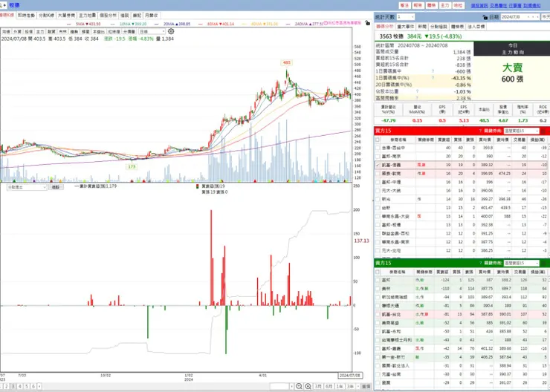Click the 240MA legend color line

(289, 24)
